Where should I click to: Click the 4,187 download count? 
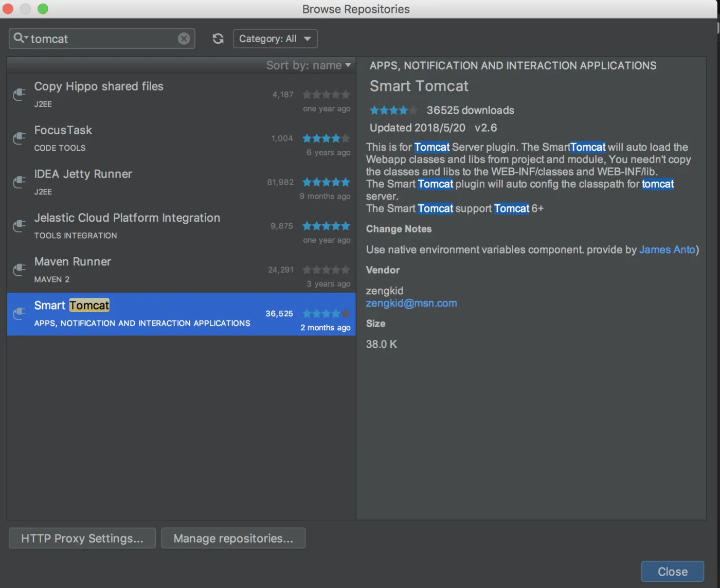click(283, 95)
